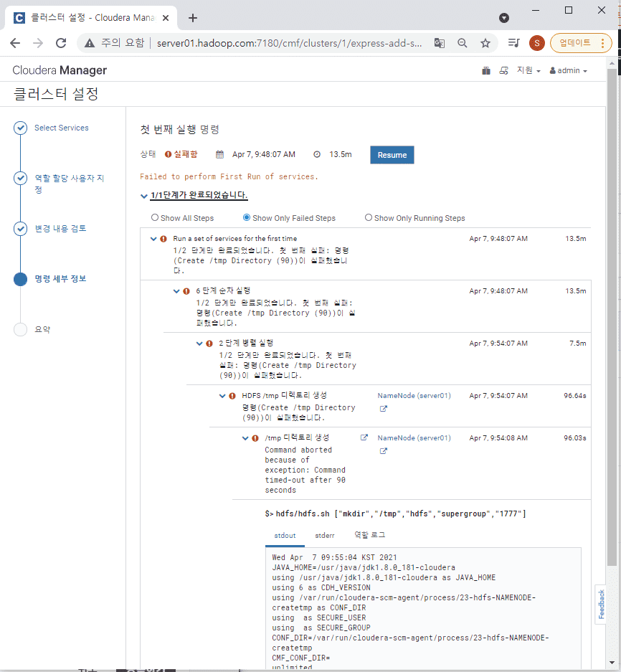Click the filled 명령 세부 정보 step circle

pyautogui.click(x=20, y=279)
